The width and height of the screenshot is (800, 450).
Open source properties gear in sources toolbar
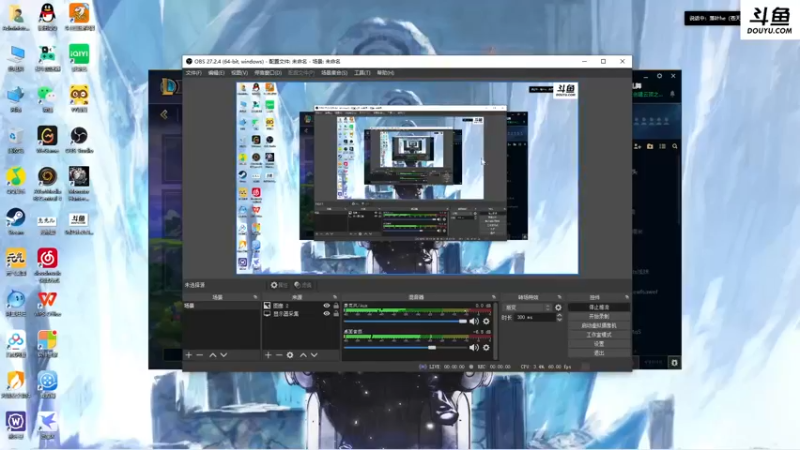(290, 355)
